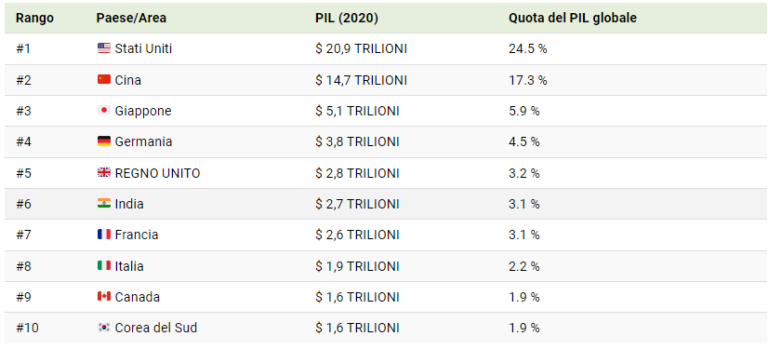
Task: Select the Quota del PIL globale header
Action: (x=573, y=18)
